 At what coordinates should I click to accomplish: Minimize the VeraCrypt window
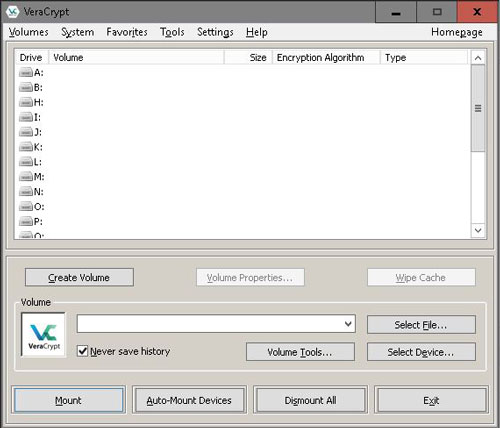click(396, 12)
